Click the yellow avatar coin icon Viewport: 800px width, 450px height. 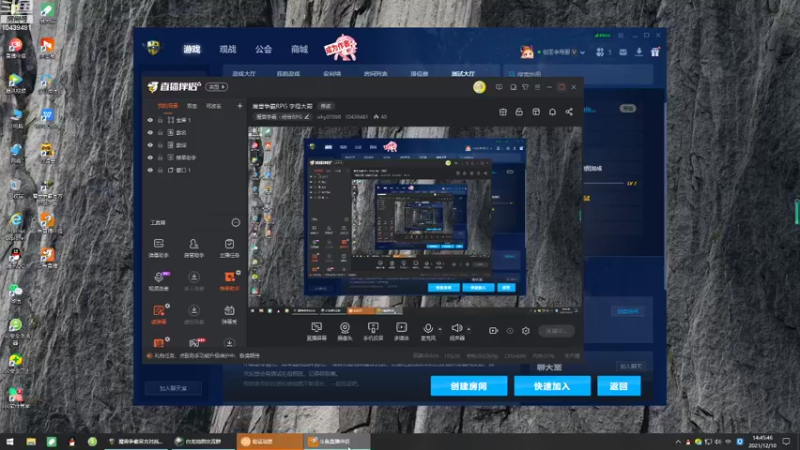(479, 87)
